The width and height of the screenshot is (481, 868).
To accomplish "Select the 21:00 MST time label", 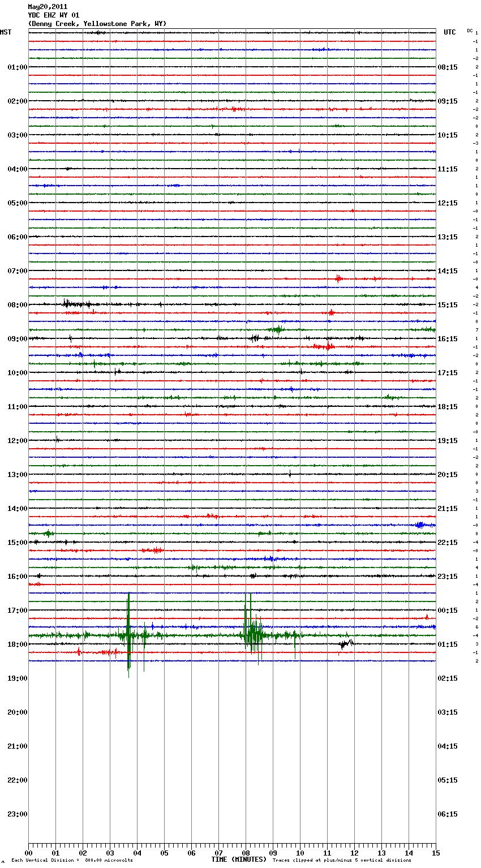I will (x=17, y=746).
